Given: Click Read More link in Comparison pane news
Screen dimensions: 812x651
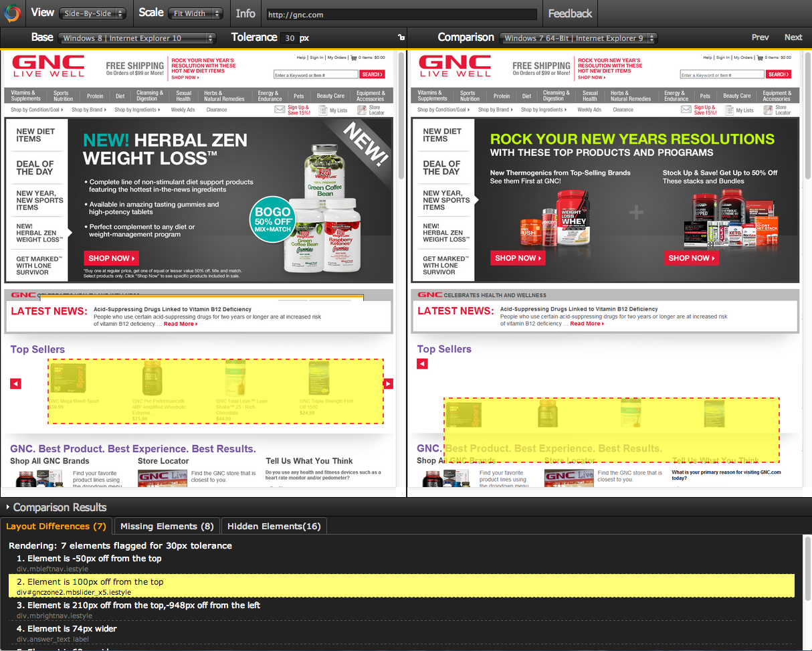Looking at the screenshot, I should (x=587, y=324).
